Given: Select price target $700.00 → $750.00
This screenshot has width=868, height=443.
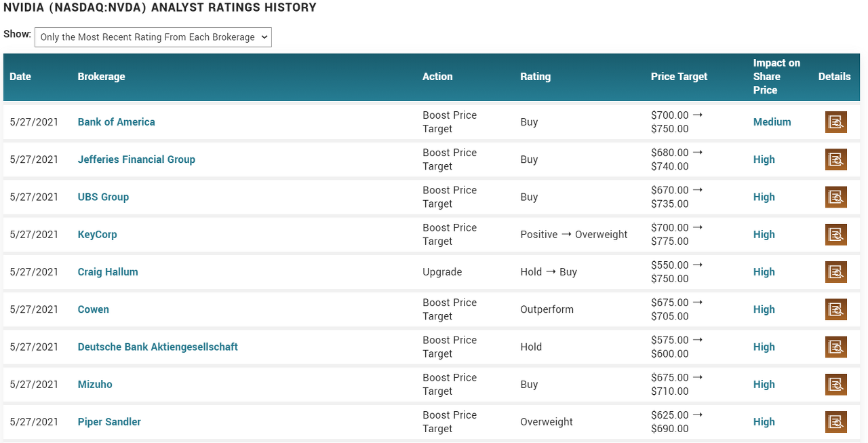Looking at the screenshot, I should (677, 122).
